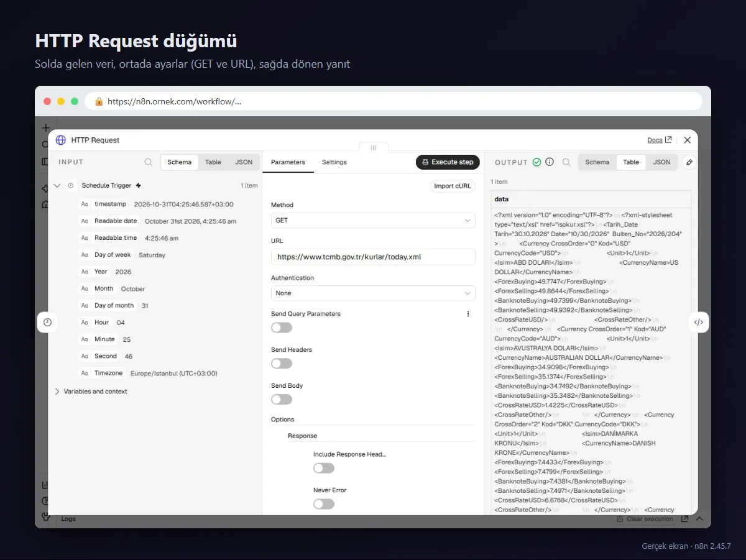Viewport: 746px width, 560px height.
Task: Click the data column header
Action: (591, 200)
